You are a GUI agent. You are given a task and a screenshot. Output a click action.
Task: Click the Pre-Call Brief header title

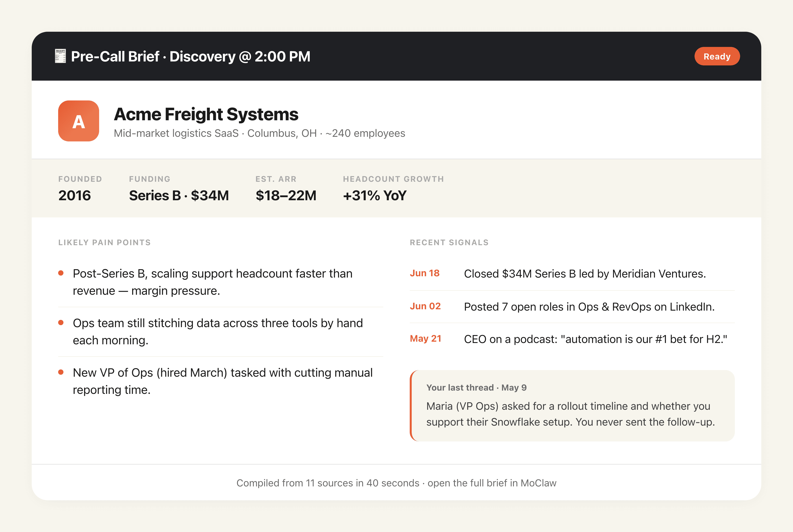coord(191,57)
